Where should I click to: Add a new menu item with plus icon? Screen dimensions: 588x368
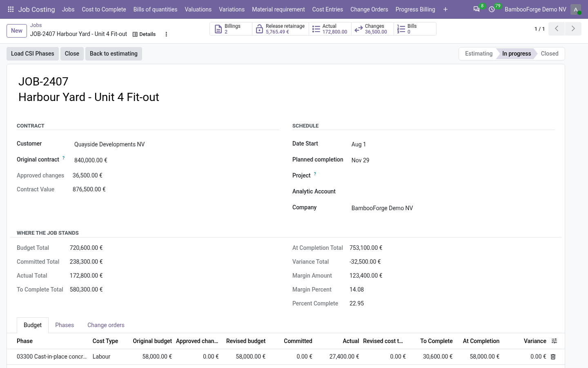coord(445,9)
